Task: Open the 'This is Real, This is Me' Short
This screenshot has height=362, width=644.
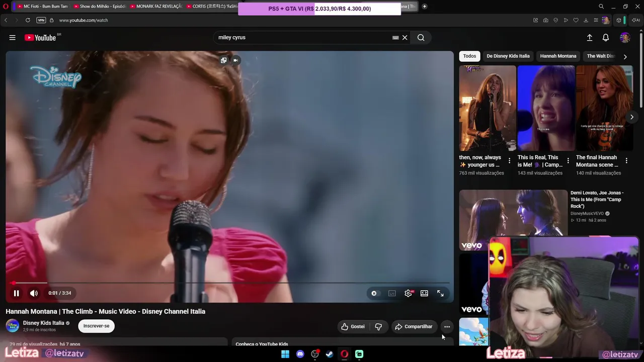Action: tap(546, 108)
